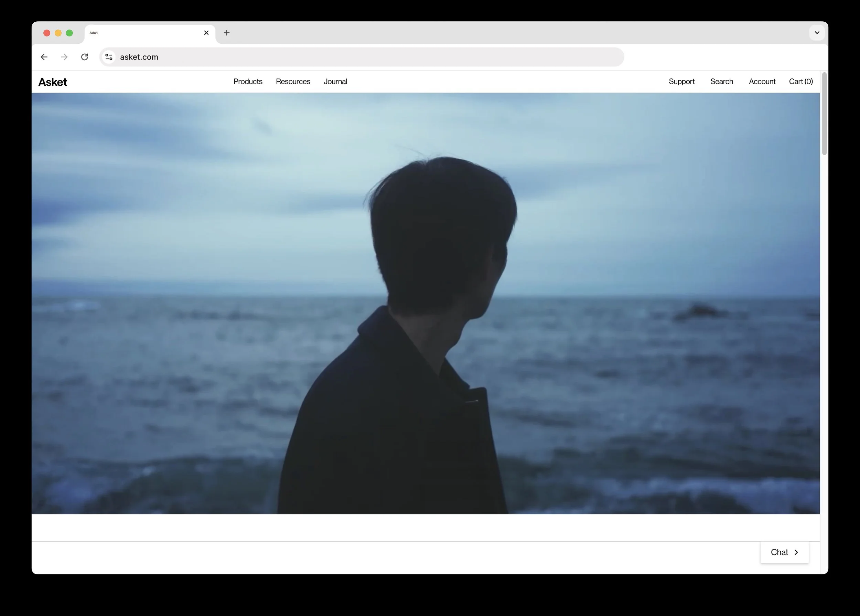Open site information icon in address bar

[109, 57]
